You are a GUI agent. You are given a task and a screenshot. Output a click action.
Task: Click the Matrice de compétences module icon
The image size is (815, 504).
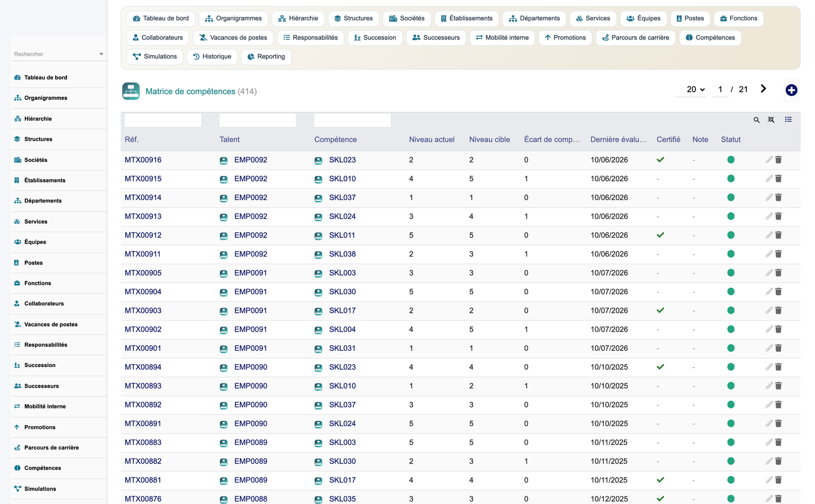(x=131, y=91)
